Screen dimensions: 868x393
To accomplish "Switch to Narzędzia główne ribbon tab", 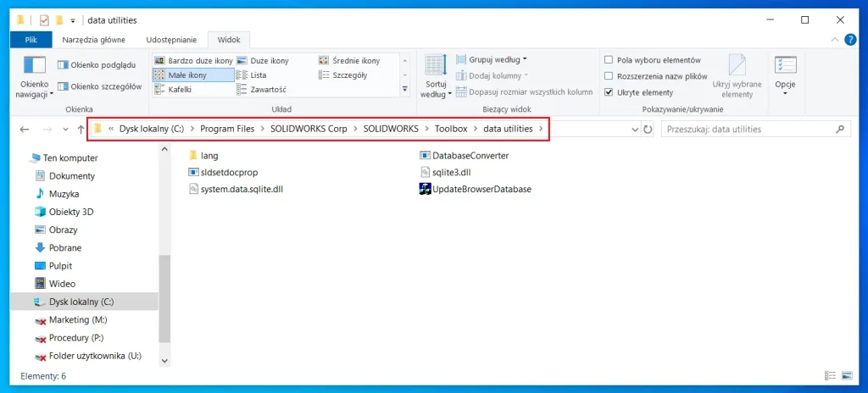I will 93,40.
